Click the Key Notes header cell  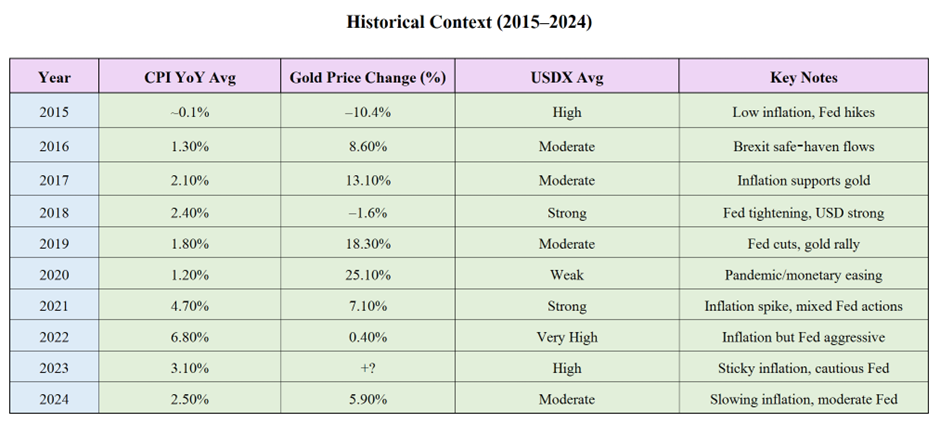pyautogui.click(x=804, y=76)
